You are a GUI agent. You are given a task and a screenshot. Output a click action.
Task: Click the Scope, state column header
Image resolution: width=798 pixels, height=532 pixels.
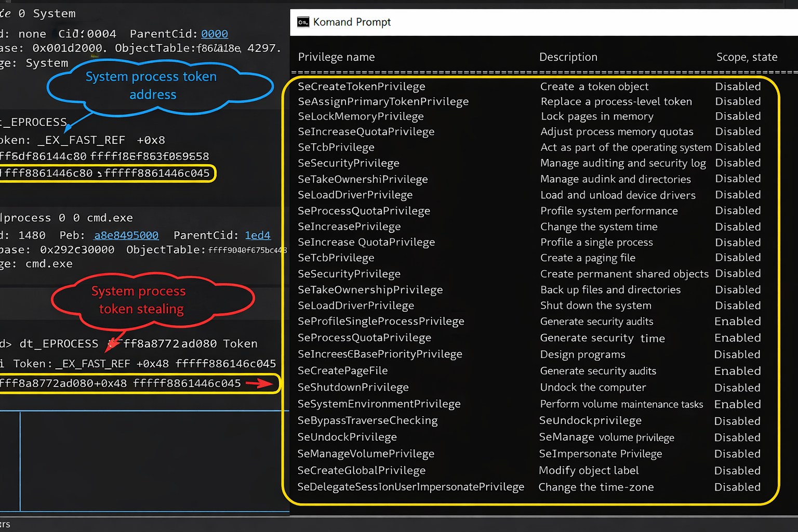coord(747,57)
